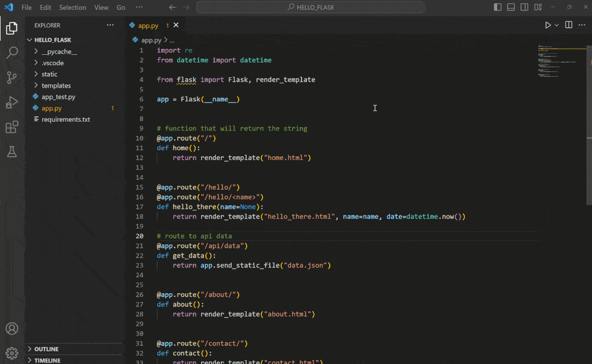Switch to the app.py editor tab
This screenshot has width=592, height=364.
(x=149, y=25)
